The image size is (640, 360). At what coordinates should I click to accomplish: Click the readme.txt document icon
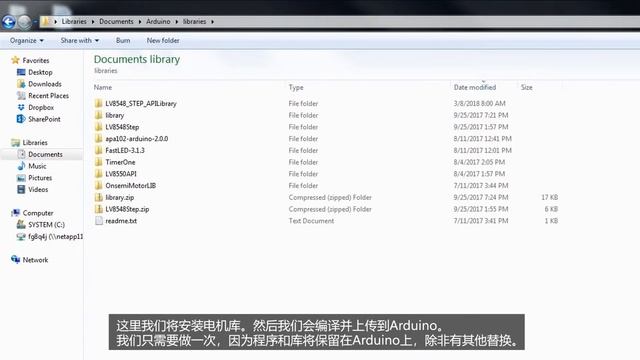(98, 221)
